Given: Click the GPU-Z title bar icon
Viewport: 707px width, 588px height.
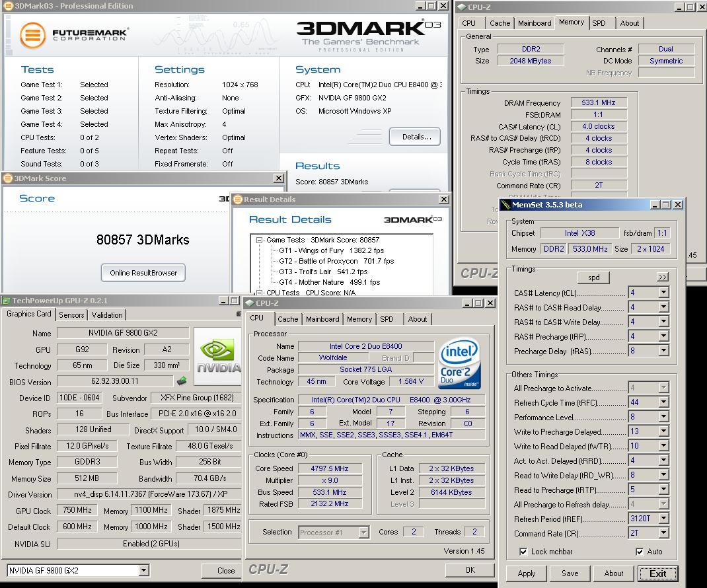Looking at the screenshot, I should coord(6,301).
